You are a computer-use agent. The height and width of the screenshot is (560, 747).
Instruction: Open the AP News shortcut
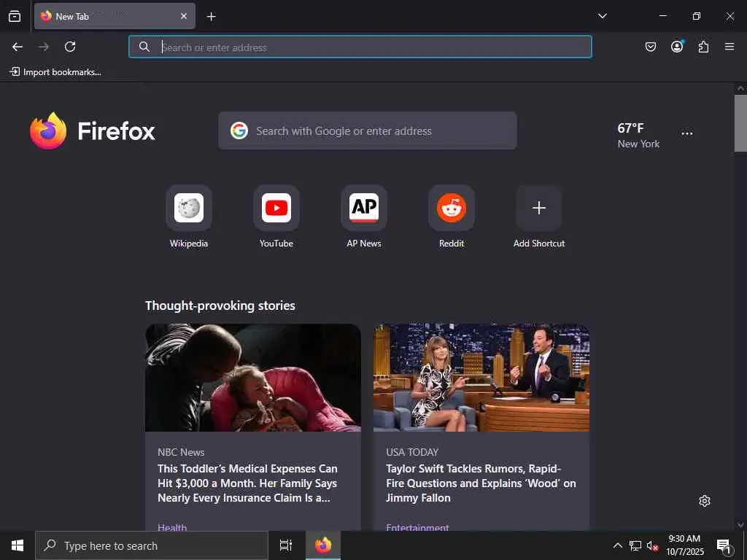(364, 208)
